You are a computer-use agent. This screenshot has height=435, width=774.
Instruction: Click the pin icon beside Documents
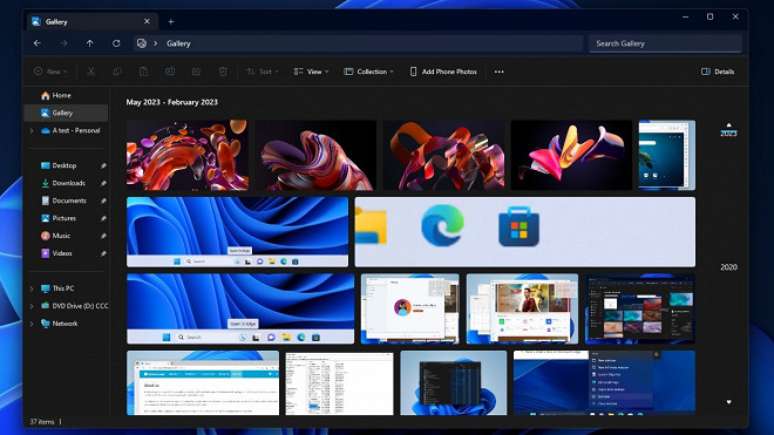pyautogui.click(x=103, y=201)
